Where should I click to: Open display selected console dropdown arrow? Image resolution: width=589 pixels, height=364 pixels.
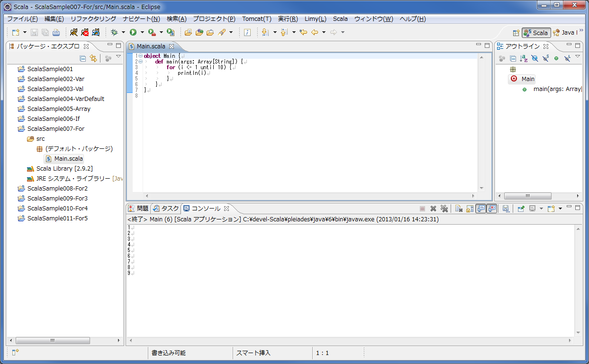pyautogui.click(x=542, y=209)
